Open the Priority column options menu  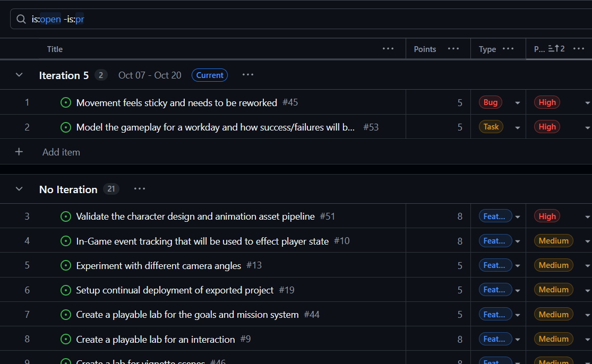578,49
